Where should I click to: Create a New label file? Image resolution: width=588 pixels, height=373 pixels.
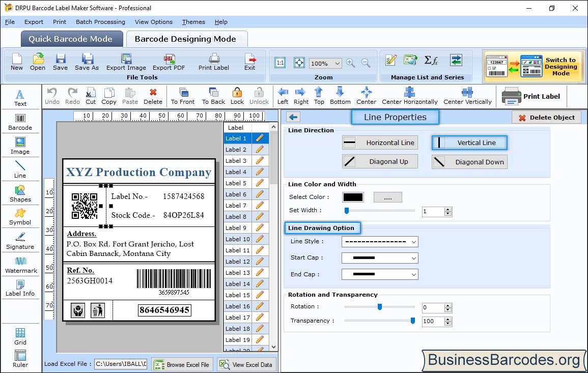(17, 62)
